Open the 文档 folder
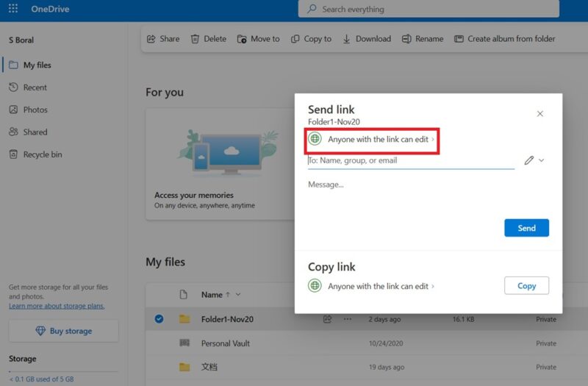 coord(209,367)
